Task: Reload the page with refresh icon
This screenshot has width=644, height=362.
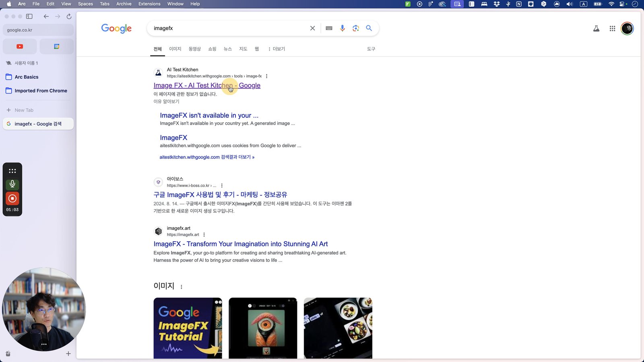Action: tap(69, 16)
